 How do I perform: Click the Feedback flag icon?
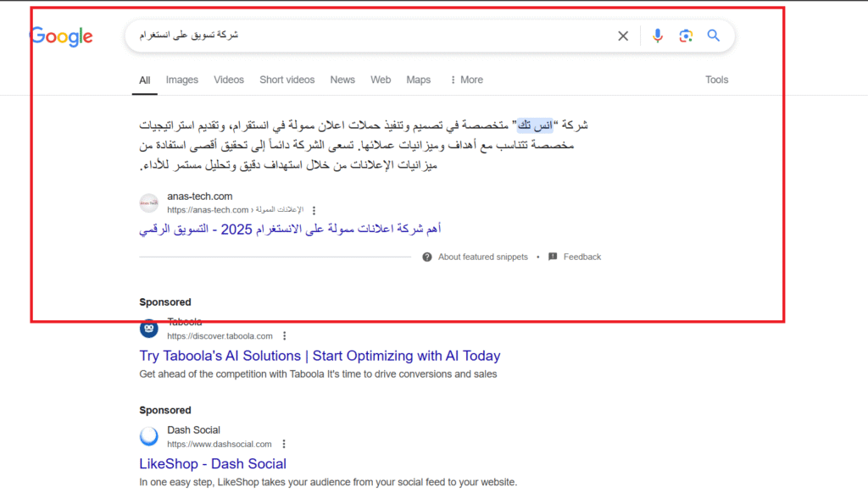coord(553,257)
